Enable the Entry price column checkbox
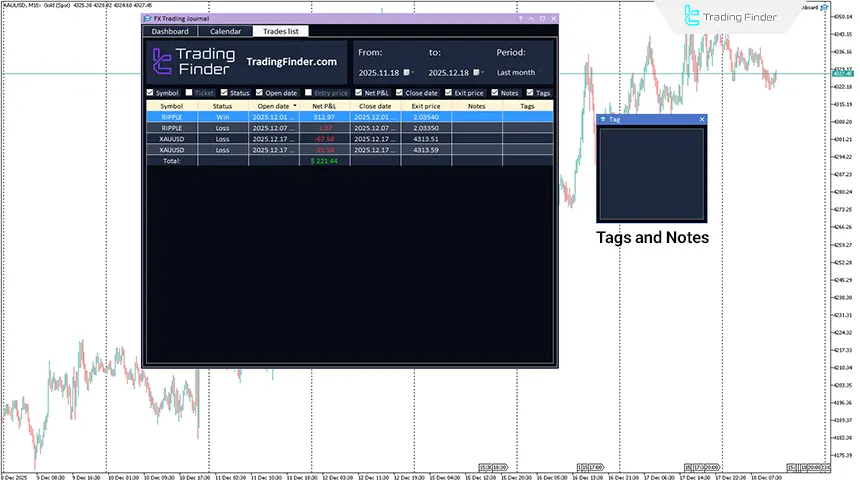The height and width of the screenshot is (484, 860). point(307,93)
